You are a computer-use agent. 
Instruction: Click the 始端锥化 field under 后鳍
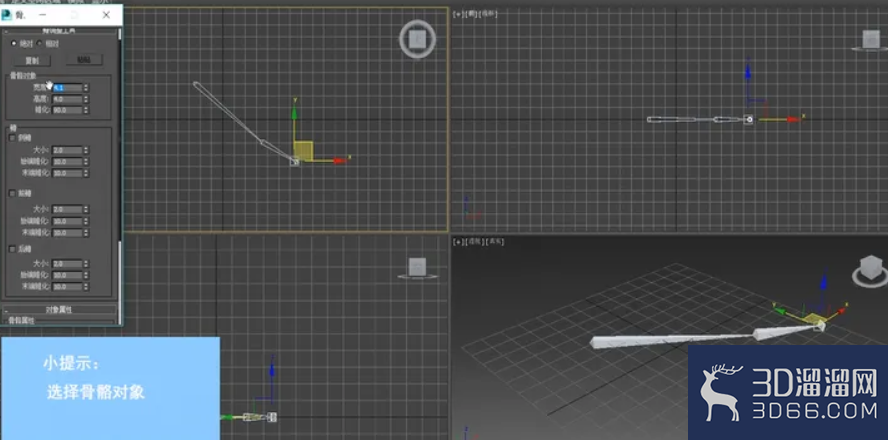point(67,275)
